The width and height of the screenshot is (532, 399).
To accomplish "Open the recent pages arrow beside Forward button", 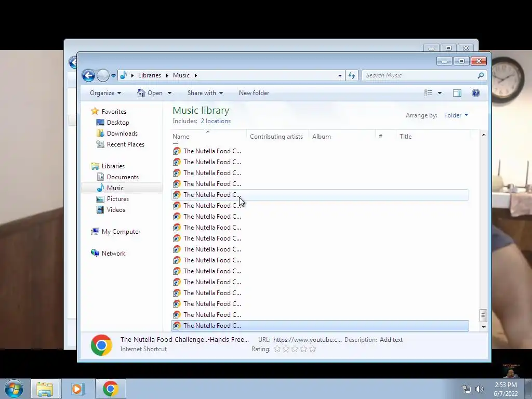I will pyautogui.click(x=113, y=76).
